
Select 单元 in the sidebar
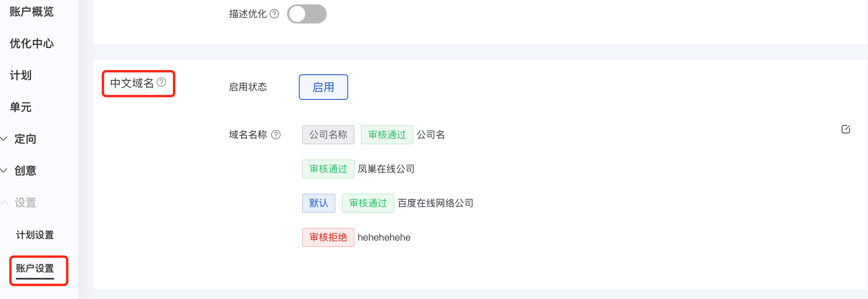click(21, 107)
